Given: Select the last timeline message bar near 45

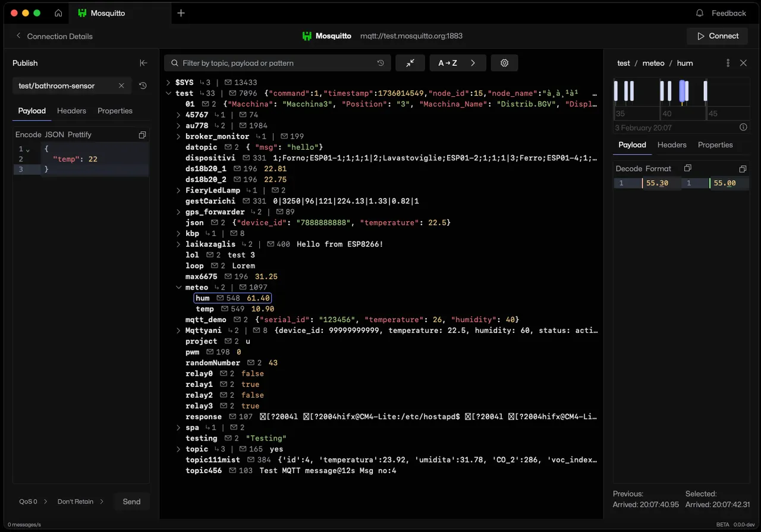Looking at the screenshot, I should pos(706,91).
